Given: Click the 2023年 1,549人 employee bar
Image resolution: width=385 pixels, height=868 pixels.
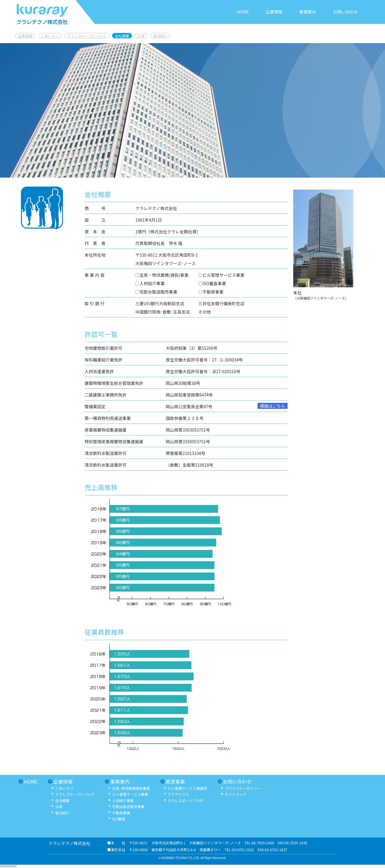Looking at the screenshot, I should pos(146,733).
